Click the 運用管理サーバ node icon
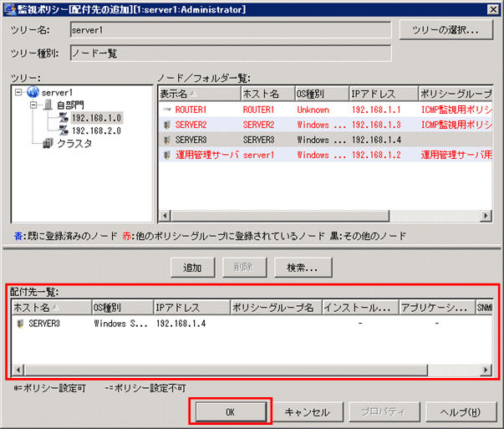The image size is (504, 429). tap(167, 155)
